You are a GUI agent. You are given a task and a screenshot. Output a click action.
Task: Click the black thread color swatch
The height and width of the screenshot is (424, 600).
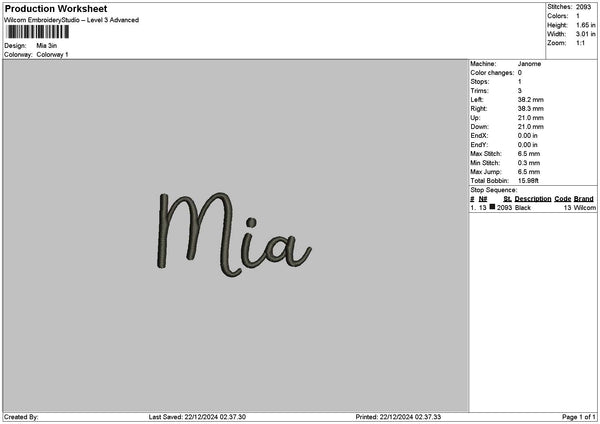(x=492, y=207)
